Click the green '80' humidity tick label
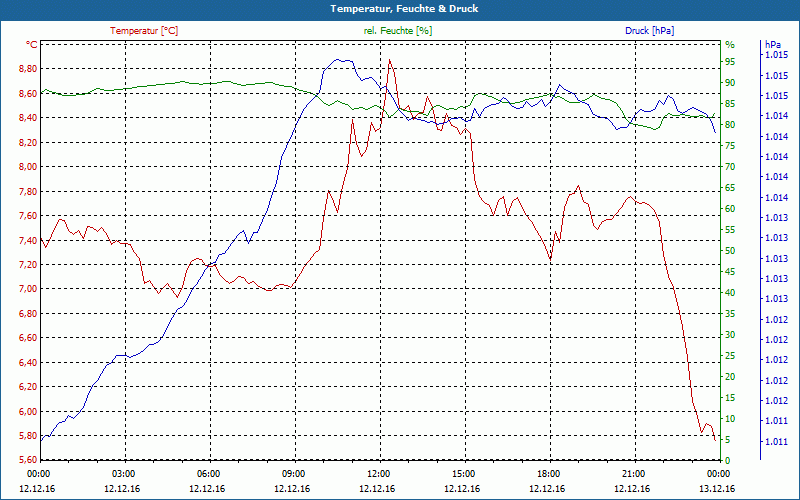This screenshot has width=800, height=500. tap(730, 125)
